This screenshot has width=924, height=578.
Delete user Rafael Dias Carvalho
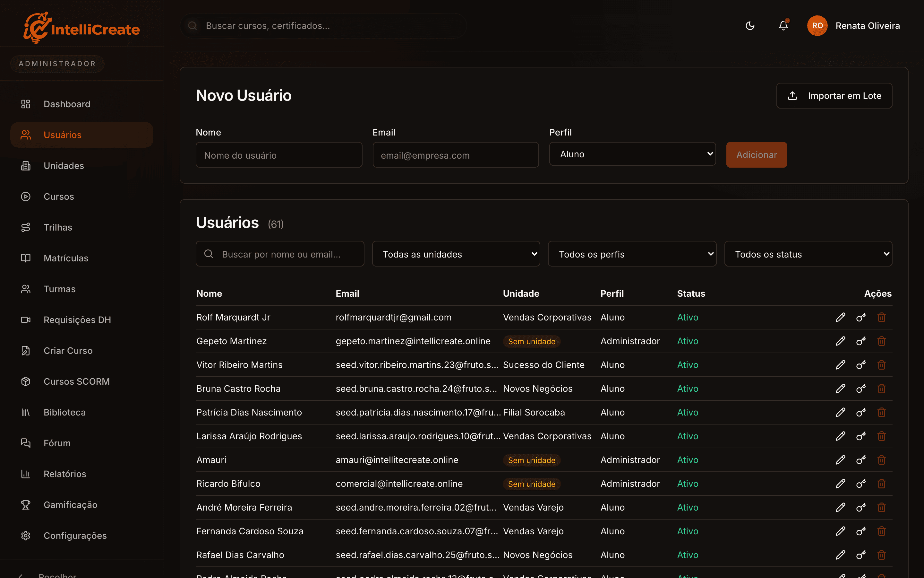tap(882, 555)
